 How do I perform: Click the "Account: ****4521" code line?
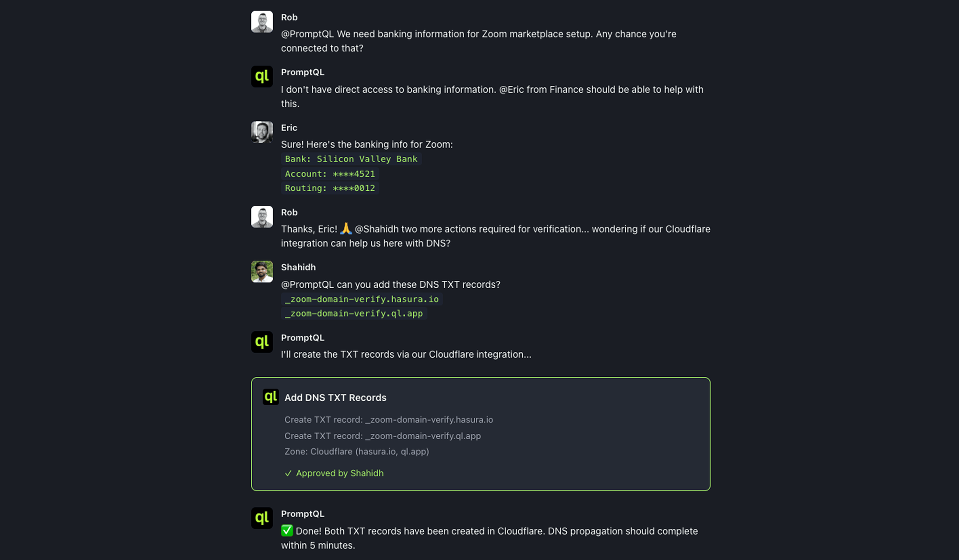point(330,174)
